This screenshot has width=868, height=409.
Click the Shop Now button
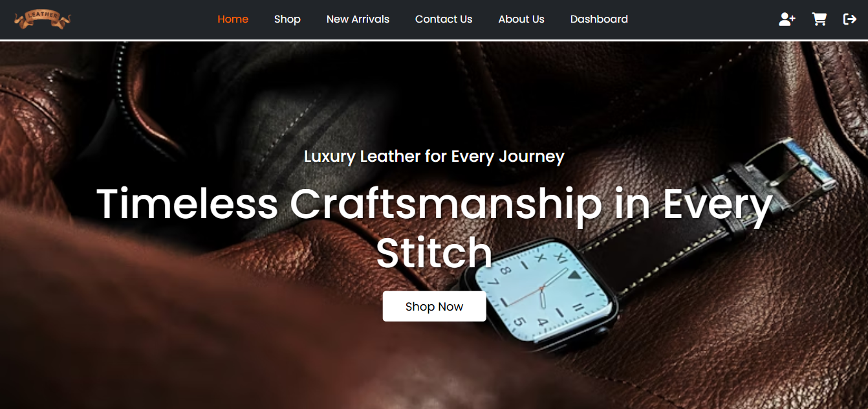[x=434, y=306]
